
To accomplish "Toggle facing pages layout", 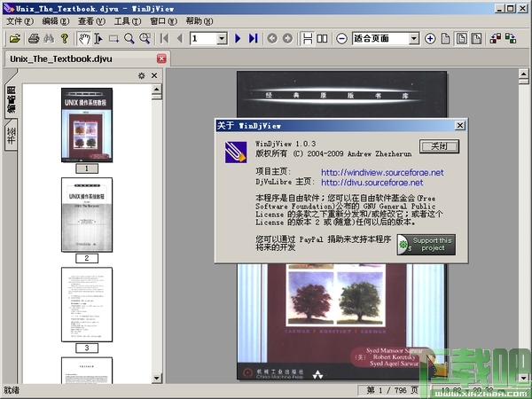I will tap(323, 39).
